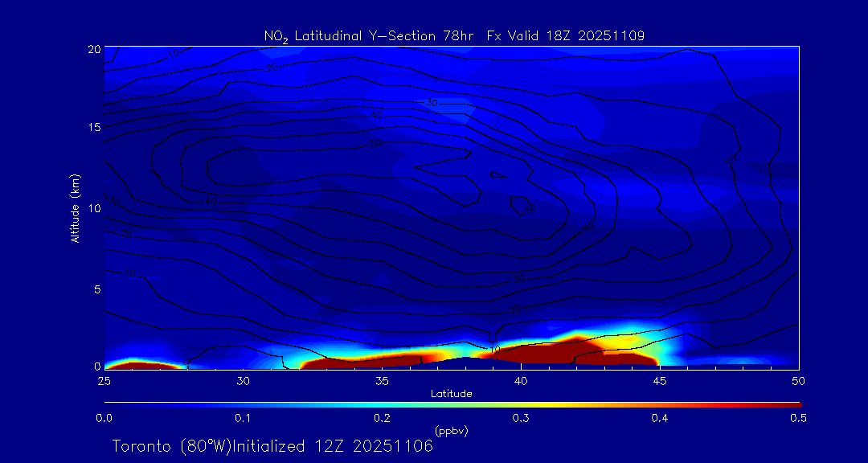
Task: Select the 0.3 value on the colorbar
Action: pyautogui.click(x=521, y=418)
